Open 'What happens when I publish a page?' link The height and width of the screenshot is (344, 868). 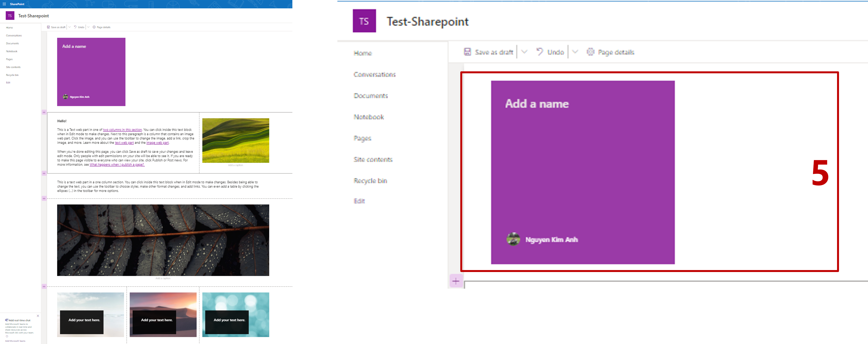tap(117, 165)
